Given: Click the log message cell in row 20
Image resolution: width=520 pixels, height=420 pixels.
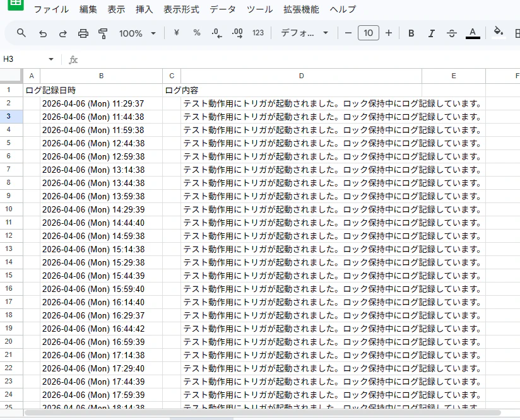Looking at the screenshot, I should pyautogui.click(x=301, y=342).
